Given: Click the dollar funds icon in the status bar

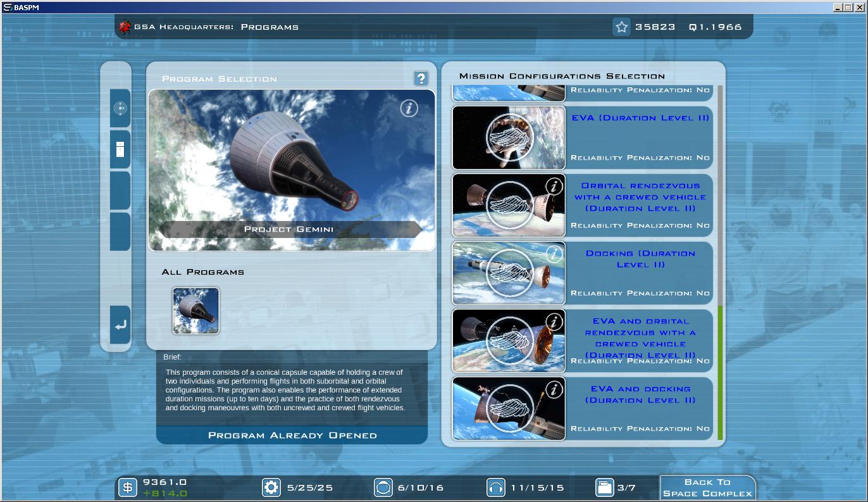Looking at the screenshot, I should [128, 487].
